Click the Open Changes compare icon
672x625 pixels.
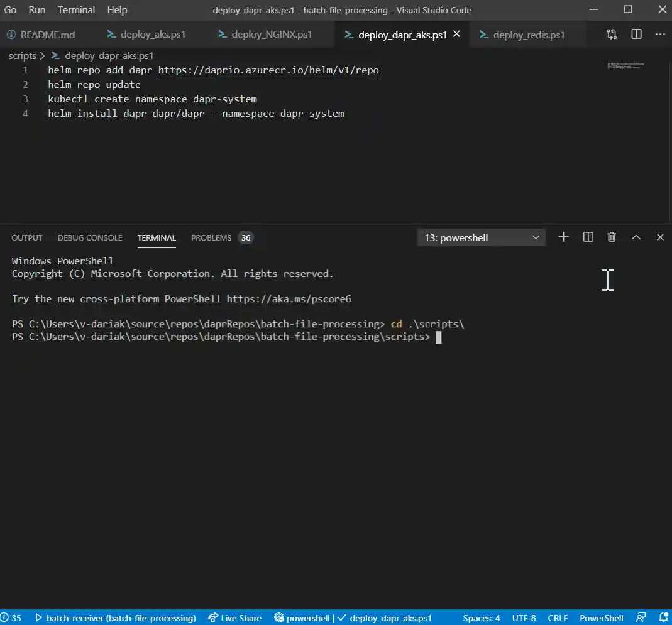coord(612,35)
